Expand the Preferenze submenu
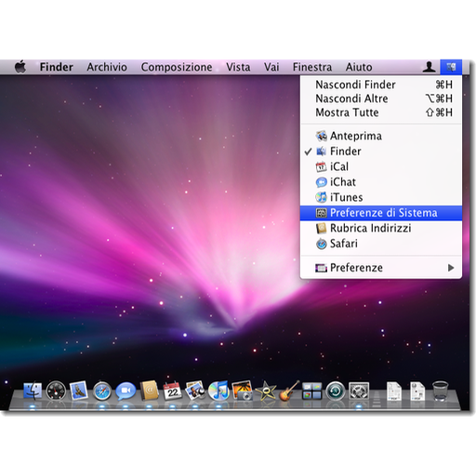This screenshot has height=476, width=476. pos(381,268)
